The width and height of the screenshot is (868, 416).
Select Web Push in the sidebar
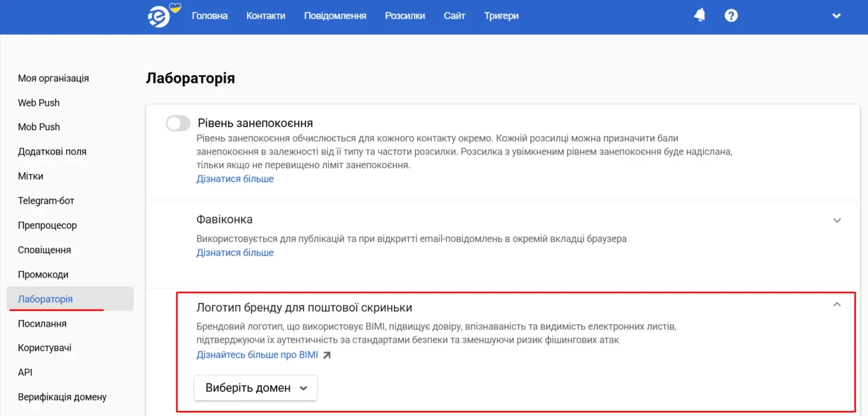[x=38, y=103]
